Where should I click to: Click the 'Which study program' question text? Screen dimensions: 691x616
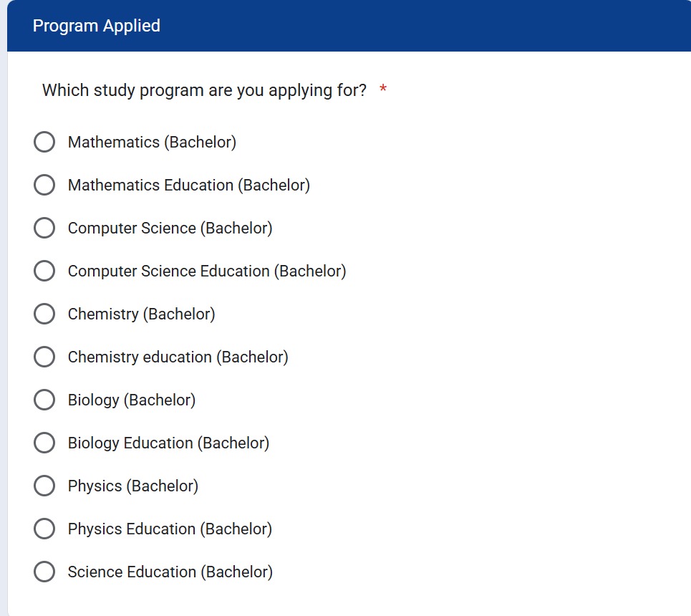click(x=204, y=90)
